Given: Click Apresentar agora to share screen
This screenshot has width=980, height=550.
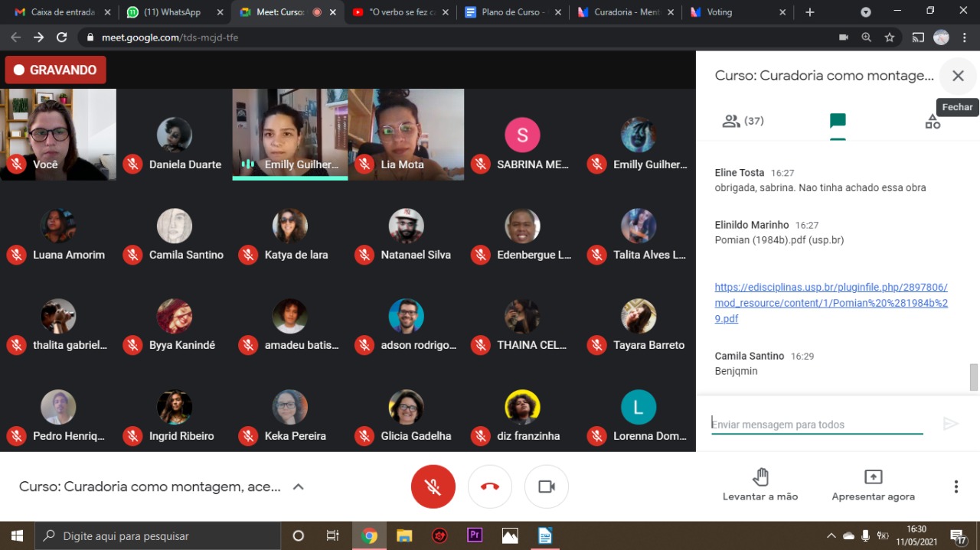Looking at the screenshot, I should (873, 486).
